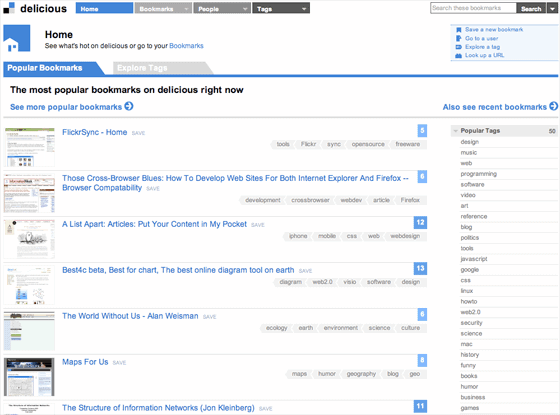Open the FlickrSync - Home bookmark link
Screen dimensions: 560x415
[x=95, y=132]
